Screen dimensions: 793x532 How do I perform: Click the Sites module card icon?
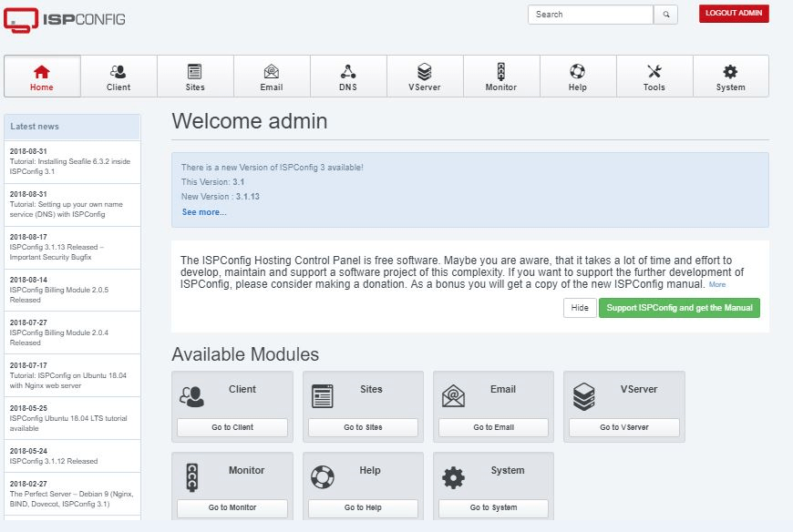click(323, 396)
